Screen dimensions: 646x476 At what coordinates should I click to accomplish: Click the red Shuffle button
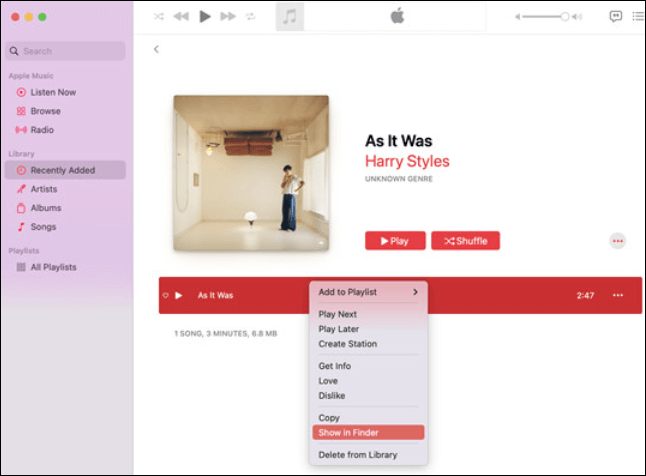coord(465,241)
